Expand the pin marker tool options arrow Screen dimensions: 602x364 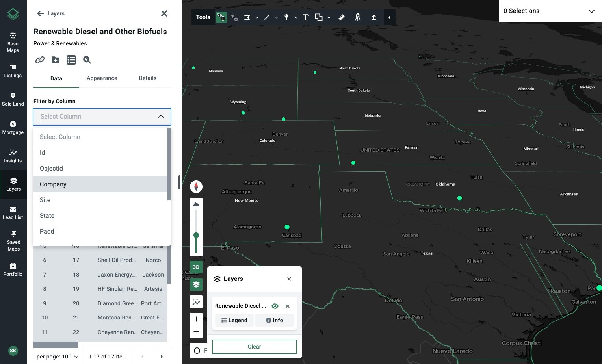(x=296, y=17)
